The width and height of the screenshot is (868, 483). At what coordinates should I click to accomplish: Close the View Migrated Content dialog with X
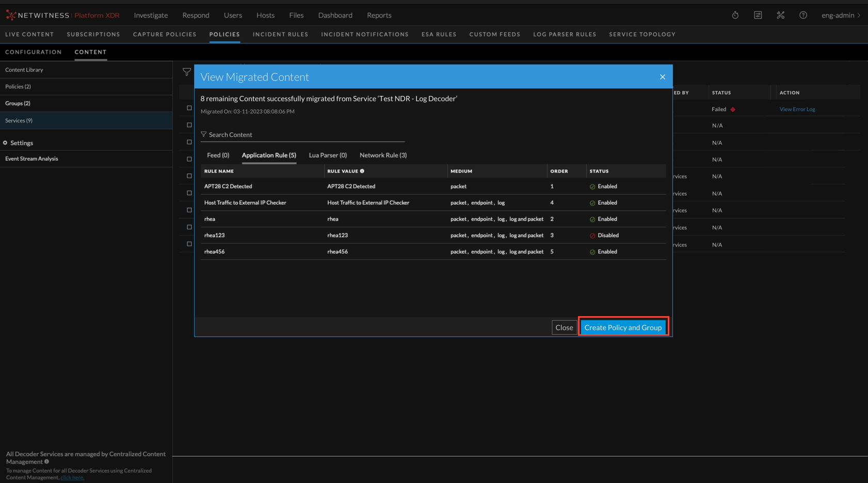point(662,77)
